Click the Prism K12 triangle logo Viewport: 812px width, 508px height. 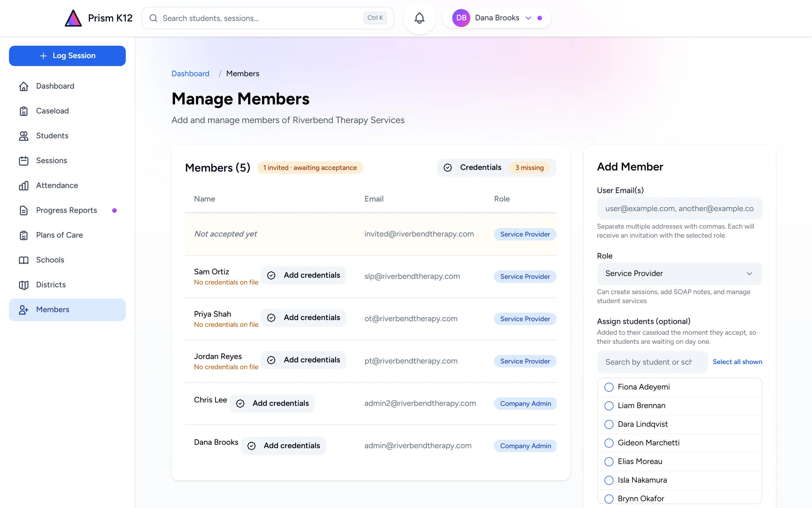click(x=73, y=18)
